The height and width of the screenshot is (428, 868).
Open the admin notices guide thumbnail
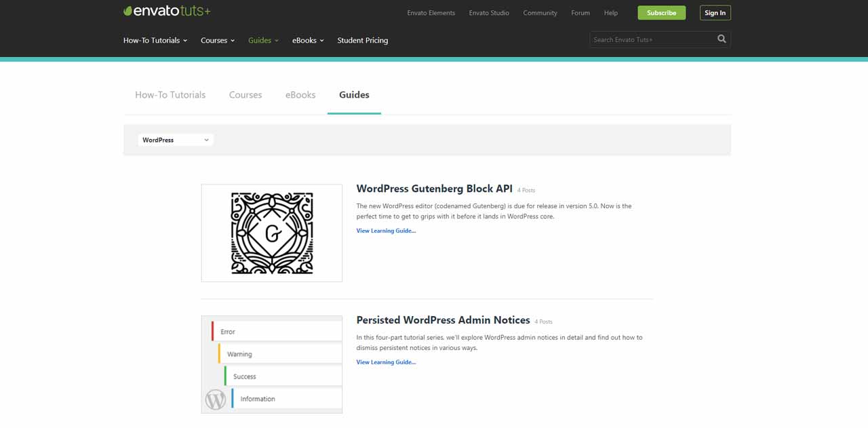(272, 364)
